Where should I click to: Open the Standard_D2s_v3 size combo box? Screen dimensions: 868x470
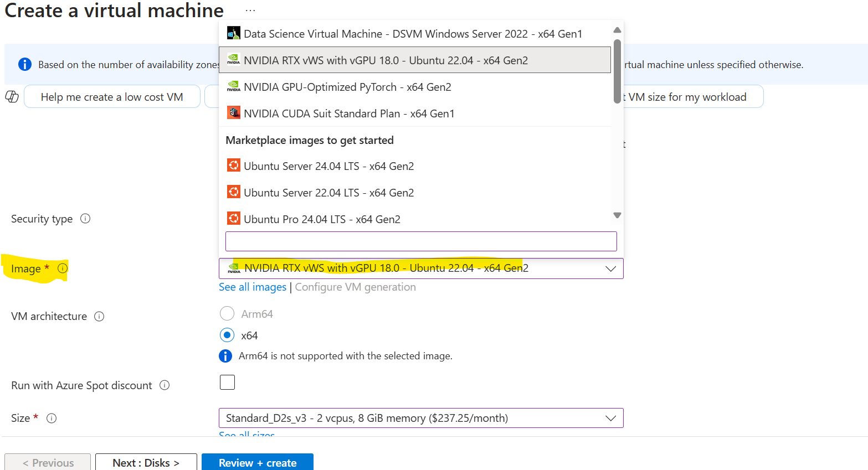click(x=421, y=418)
